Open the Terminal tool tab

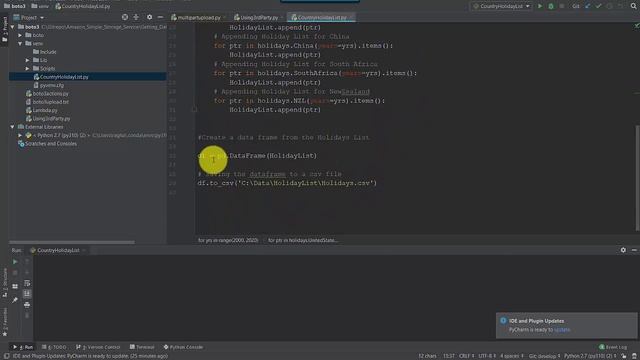coord(142,347)
